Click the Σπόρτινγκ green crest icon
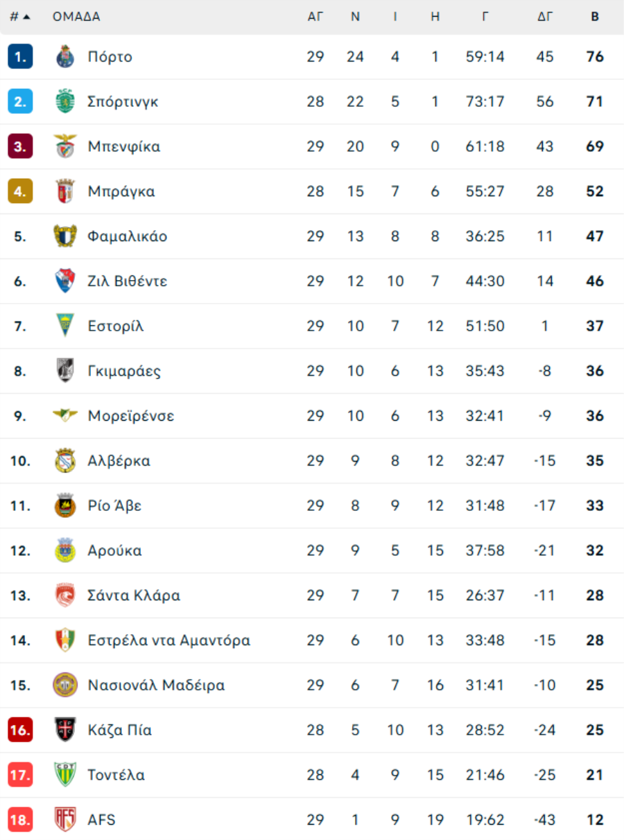The image size is (624, 840). [65, 102]
